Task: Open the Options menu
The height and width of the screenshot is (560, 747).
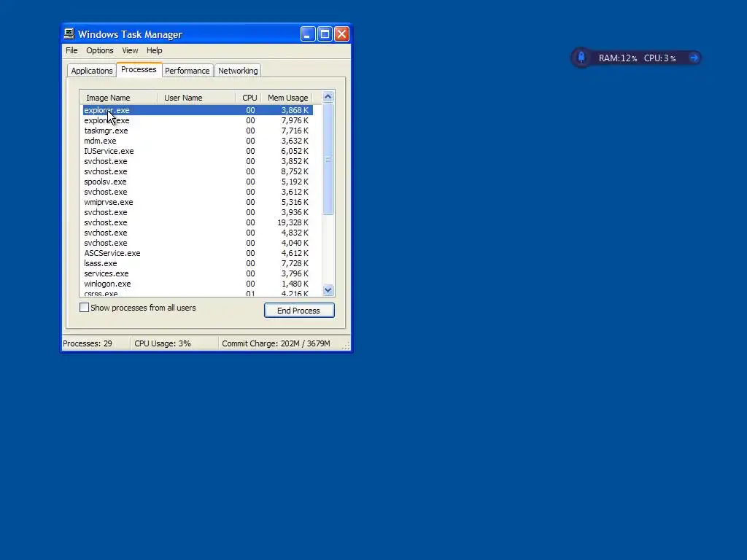Action: pos(99,50)
